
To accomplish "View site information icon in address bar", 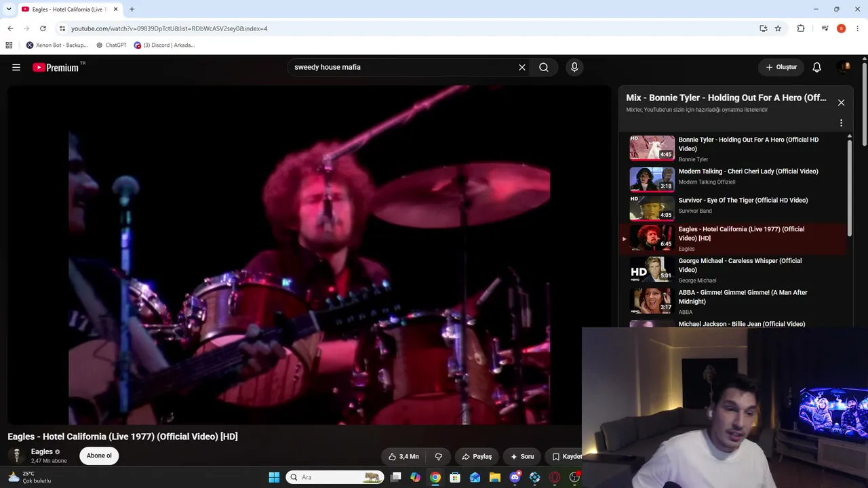I will pyautogui.click(x=62, y=28).
